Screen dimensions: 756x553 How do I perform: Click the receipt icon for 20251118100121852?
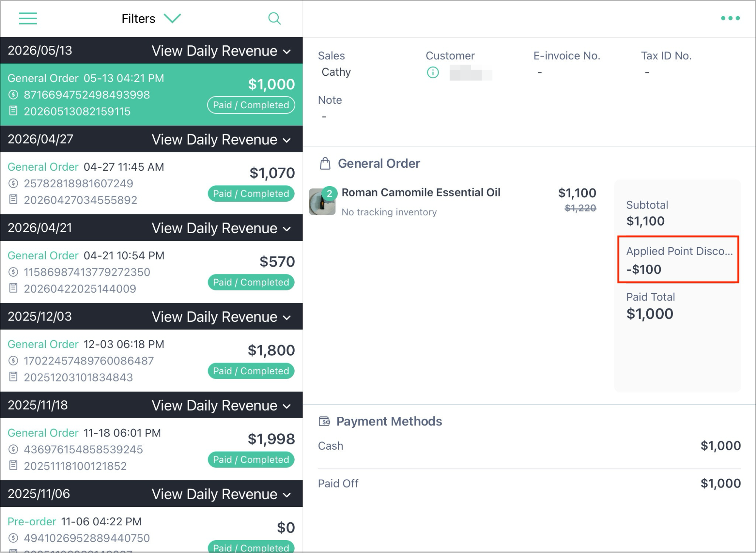tap(13, 465)
